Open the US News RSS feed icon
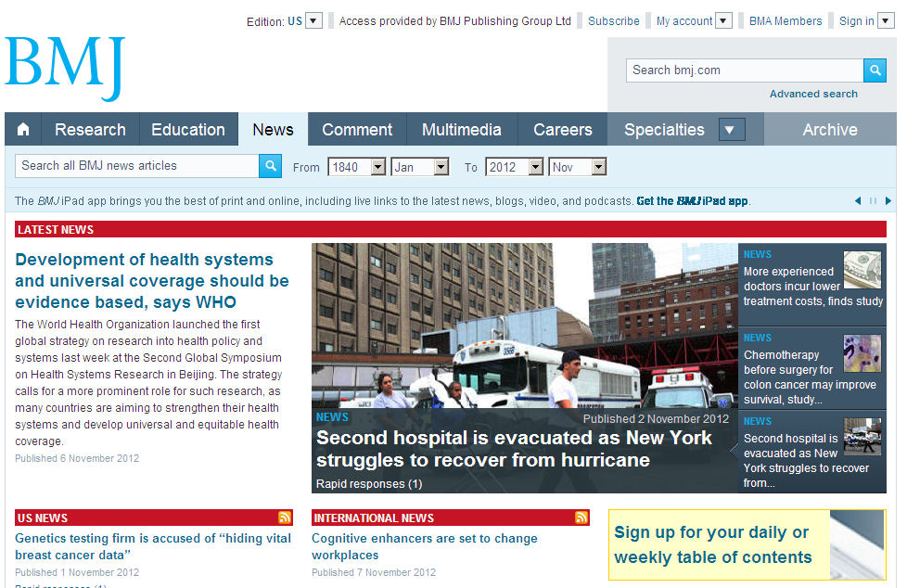The width and height of the screenshot is (907, 588). (x=285, y=518)
